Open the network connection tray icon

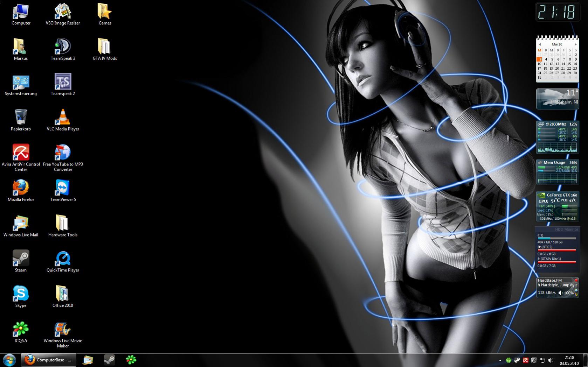[542, 360]
